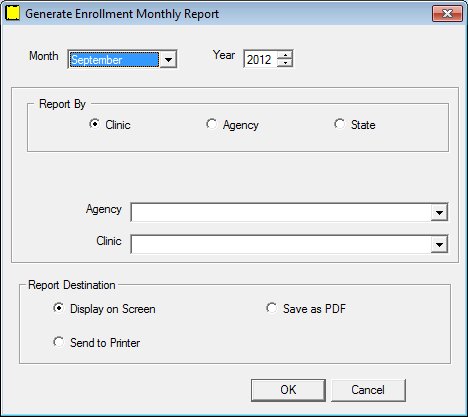The image size is (468, 417).
Task: Choose Display on Screen destination
Action: tap(59, 308)
